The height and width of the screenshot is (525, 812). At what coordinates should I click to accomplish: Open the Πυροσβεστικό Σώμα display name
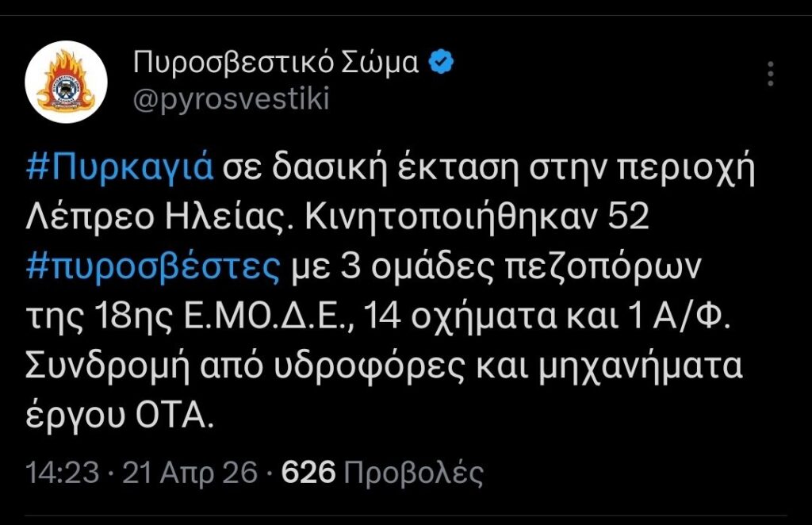(275, 62)
